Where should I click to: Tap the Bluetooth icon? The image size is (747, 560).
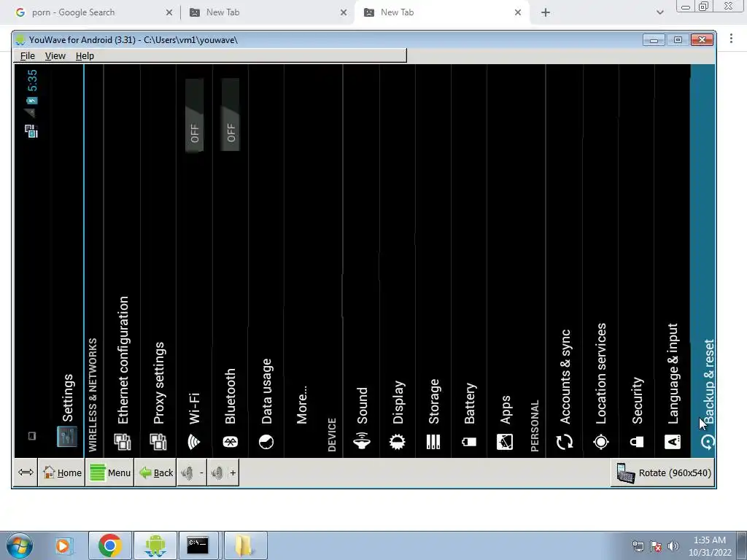pyautogui.click(x=230, y=442)
